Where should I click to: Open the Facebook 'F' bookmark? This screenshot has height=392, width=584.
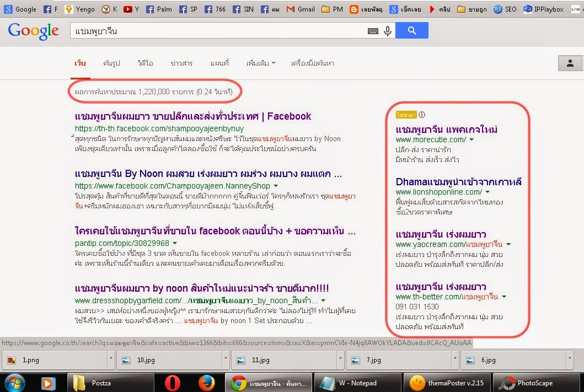coord(51,9)
